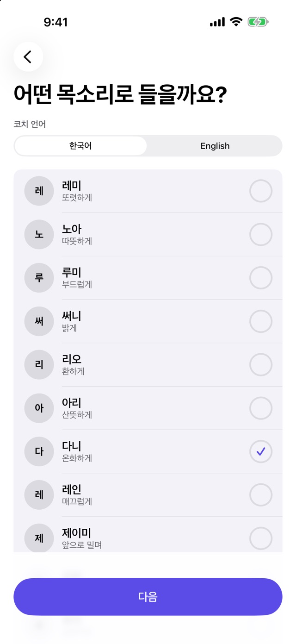Tap the 써 avatar circle

tap(39, 321)
